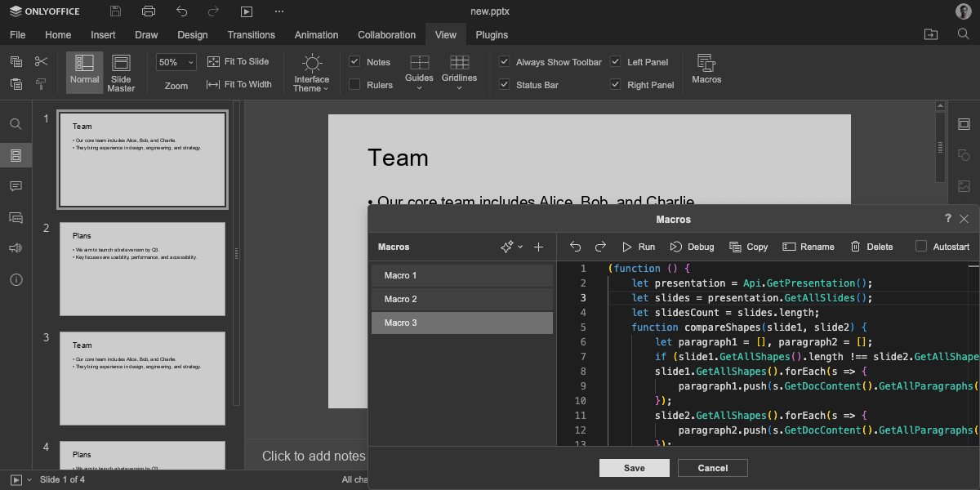
Task: Open help in Macros dialog
Action: pos(948,219)
